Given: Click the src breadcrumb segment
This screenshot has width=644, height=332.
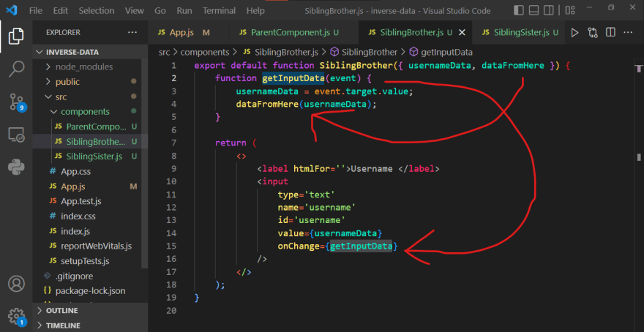Looking at the screenshot, I should pyautogui.click(x=164, y=53).
